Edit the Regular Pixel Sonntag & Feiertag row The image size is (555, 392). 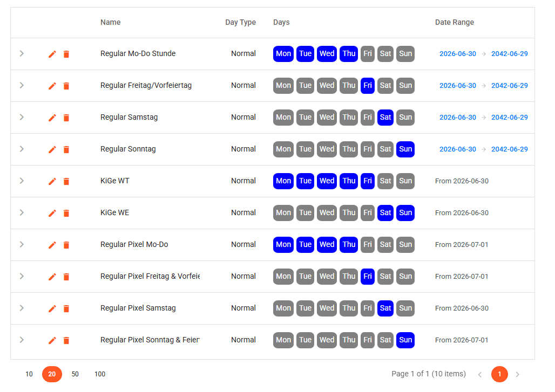coord(52,340)
